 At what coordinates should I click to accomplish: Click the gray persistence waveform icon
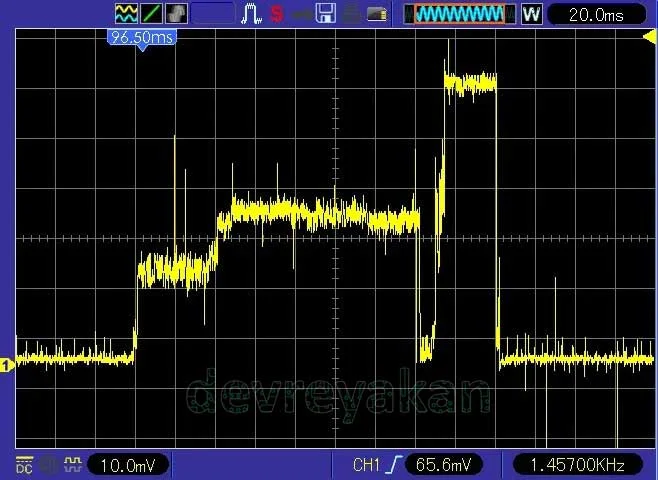(x=176, y=13)
